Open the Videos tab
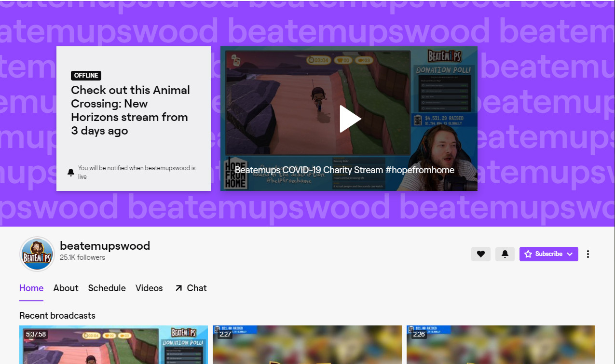The width and height of the screenshot is (615, 364). coord(149,288)
